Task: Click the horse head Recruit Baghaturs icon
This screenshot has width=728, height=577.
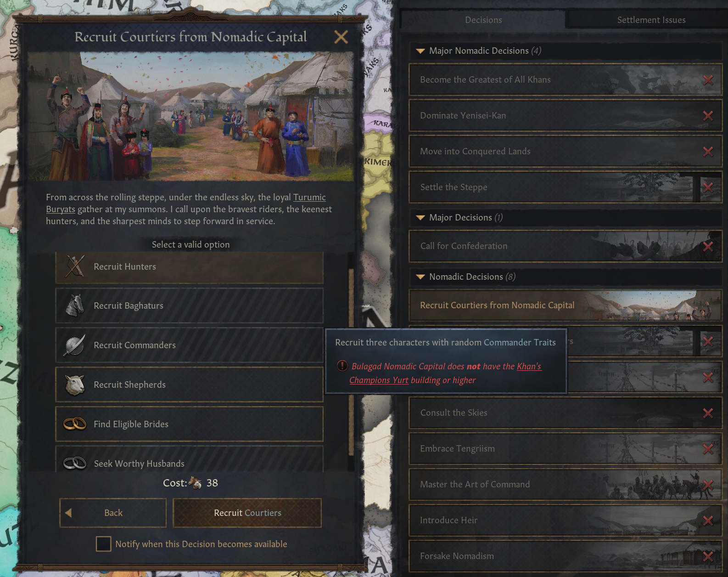Action: click(75, 305)
